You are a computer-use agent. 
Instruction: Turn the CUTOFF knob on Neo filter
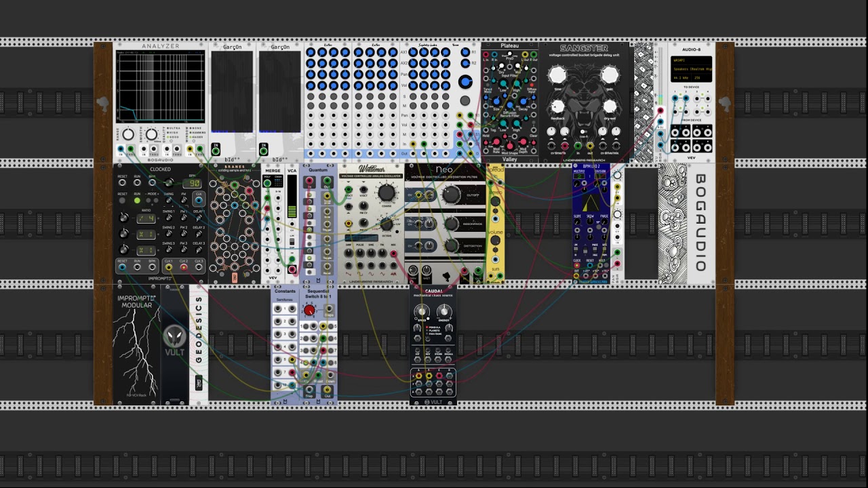click(452, 195)
